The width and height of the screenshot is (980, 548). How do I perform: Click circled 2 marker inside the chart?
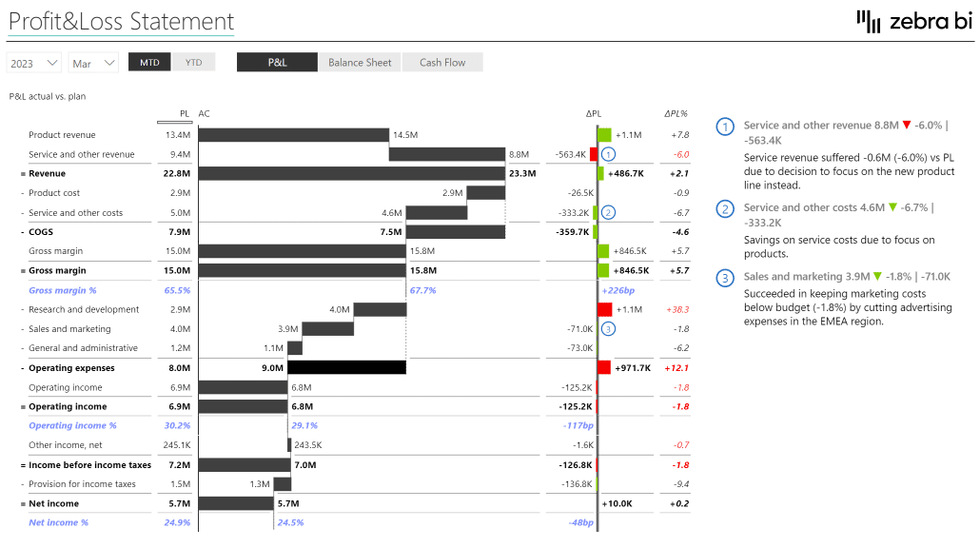(x=608, y=212)
